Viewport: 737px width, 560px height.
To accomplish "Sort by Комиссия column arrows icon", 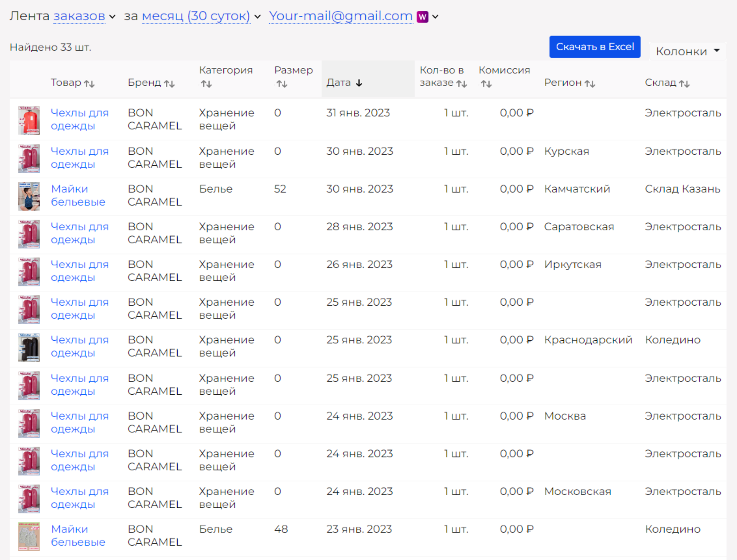I will click(486, 84).
